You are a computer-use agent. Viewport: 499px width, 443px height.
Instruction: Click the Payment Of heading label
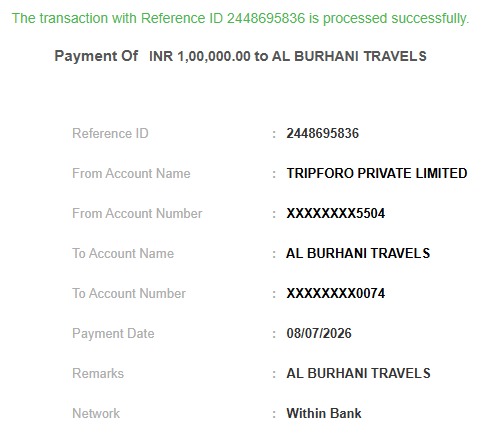point(96,56)
